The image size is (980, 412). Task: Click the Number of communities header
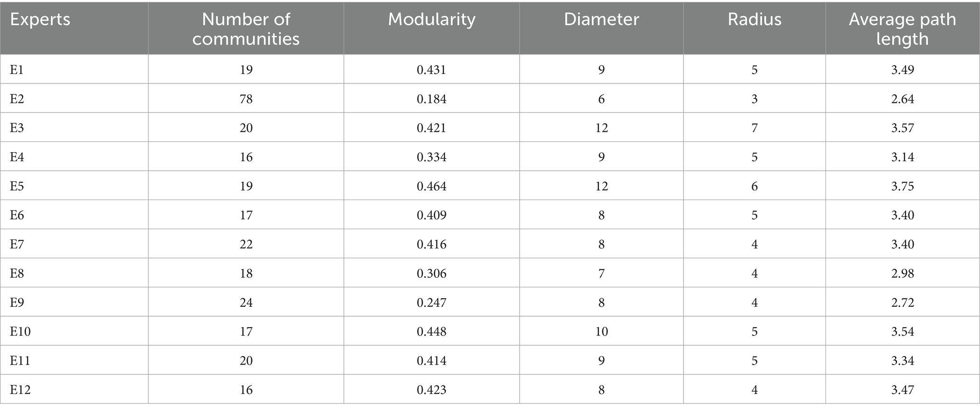click(245, 28)
